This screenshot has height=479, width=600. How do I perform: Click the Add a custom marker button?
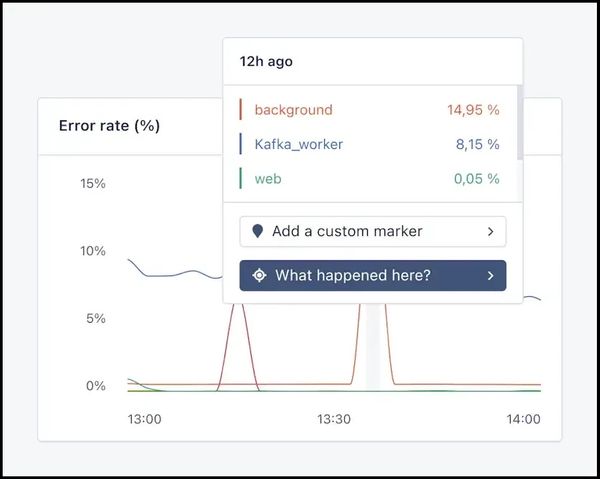pos(372,231)
